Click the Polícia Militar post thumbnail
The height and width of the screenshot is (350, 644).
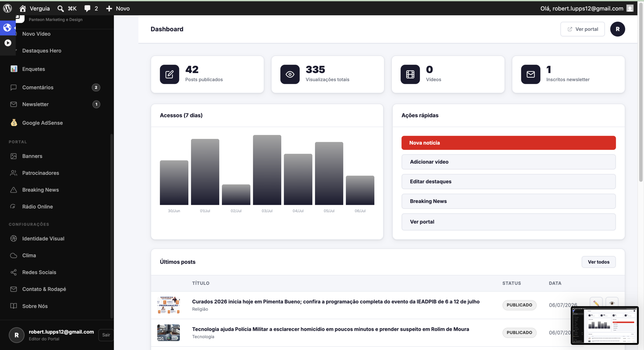[169, 333]
